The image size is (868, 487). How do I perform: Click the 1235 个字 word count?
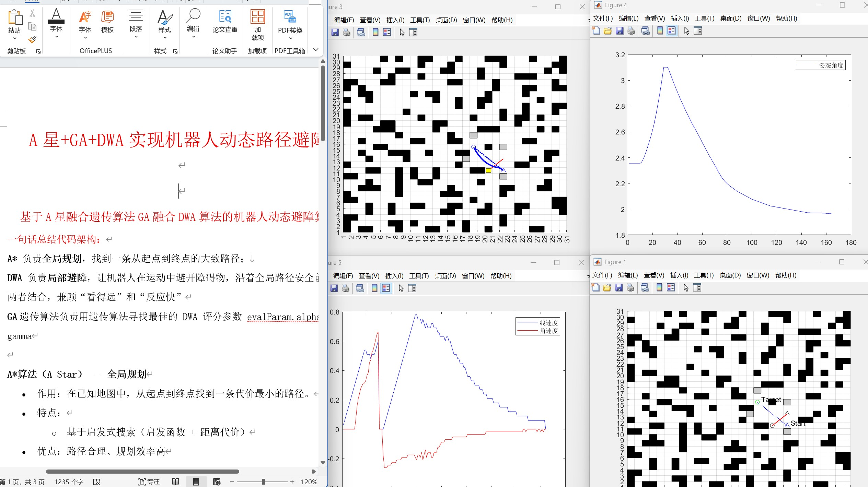(69, 482)
